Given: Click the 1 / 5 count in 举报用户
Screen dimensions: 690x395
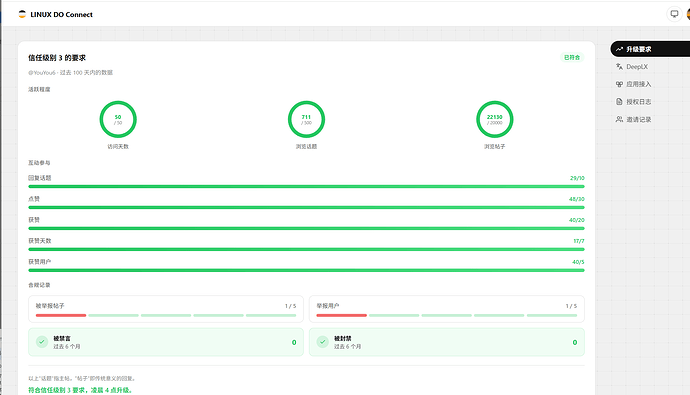Looking at the screenshot, I should pyautogui.click(x=571, y=306).
